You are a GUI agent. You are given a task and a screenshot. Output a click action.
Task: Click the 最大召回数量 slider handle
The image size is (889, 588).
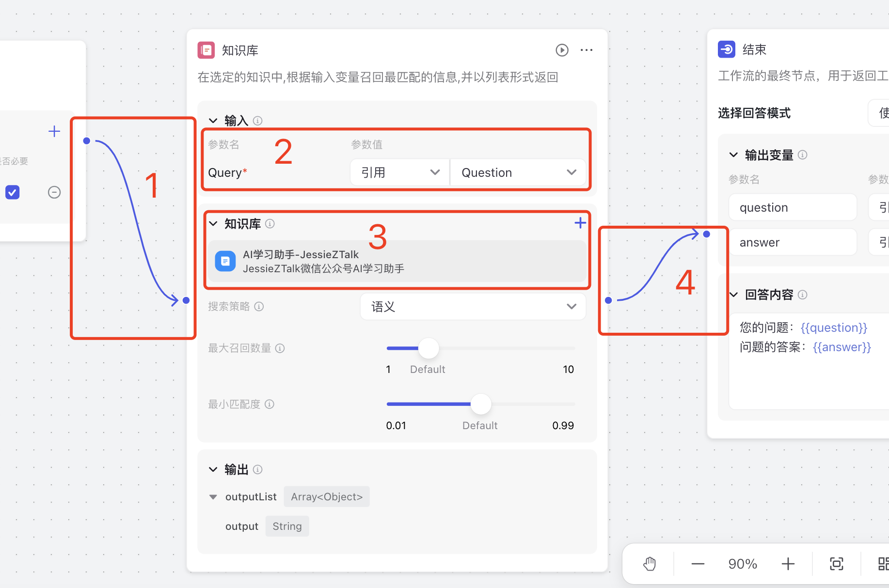pyautogui.click(x=429, y=348)
